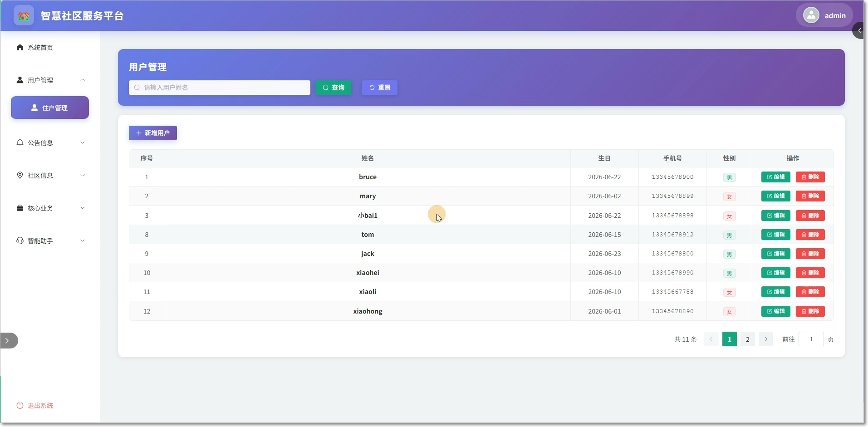868x427 pixels.
Task: Click the 男 gender tag in tom row
Action: point(730,235)
